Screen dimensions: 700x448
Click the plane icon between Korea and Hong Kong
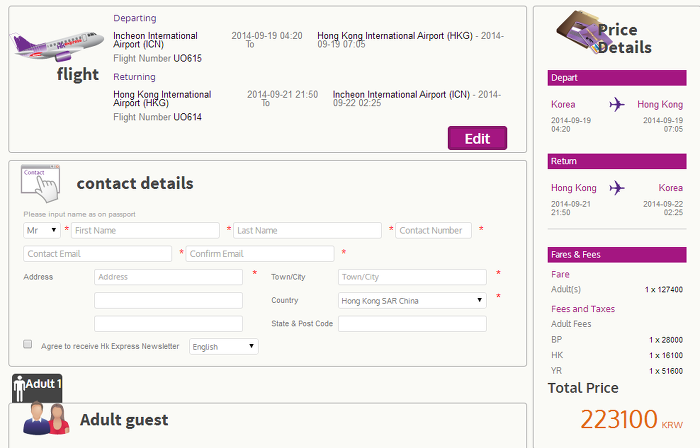(617, 104)
